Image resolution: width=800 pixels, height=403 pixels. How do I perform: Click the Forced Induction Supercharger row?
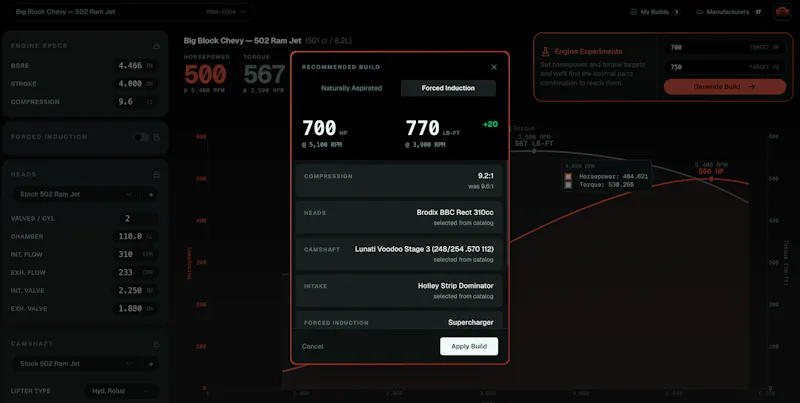pos(399,320)
